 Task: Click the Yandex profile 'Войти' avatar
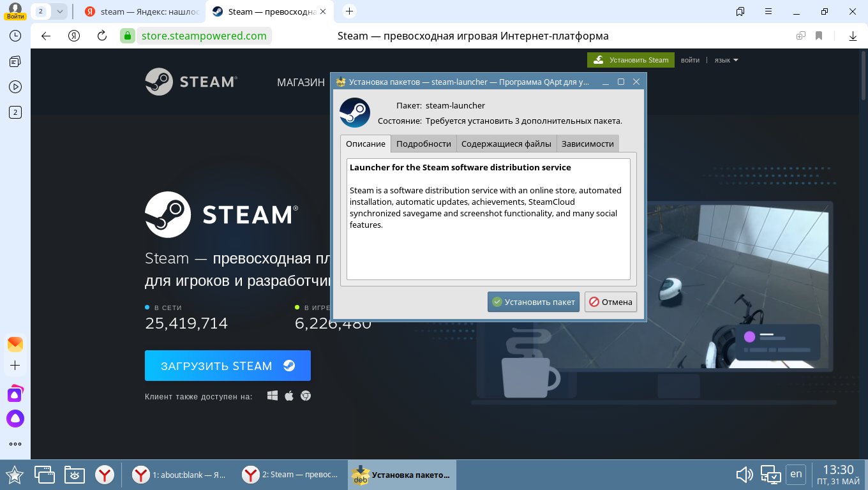click(15, 11)
